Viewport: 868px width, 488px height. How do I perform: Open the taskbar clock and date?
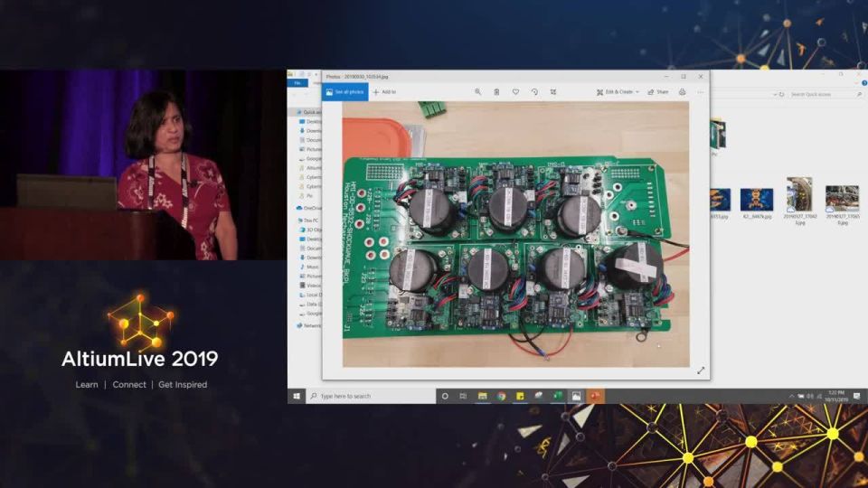pyautogui.click(x=835, y=396)
